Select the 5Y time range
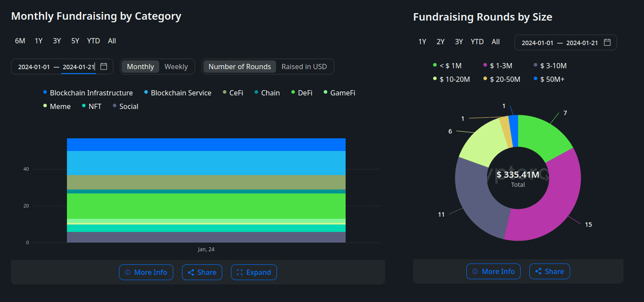The width and height of the screenshot is (644, 302). click(75, 40)
